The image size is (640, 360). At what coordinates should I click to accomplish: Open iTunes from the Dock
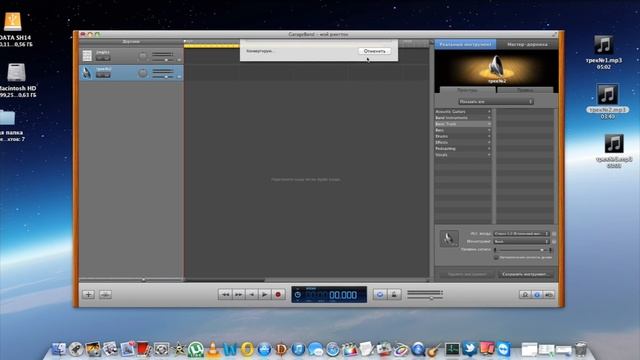[x=298, y=349]
